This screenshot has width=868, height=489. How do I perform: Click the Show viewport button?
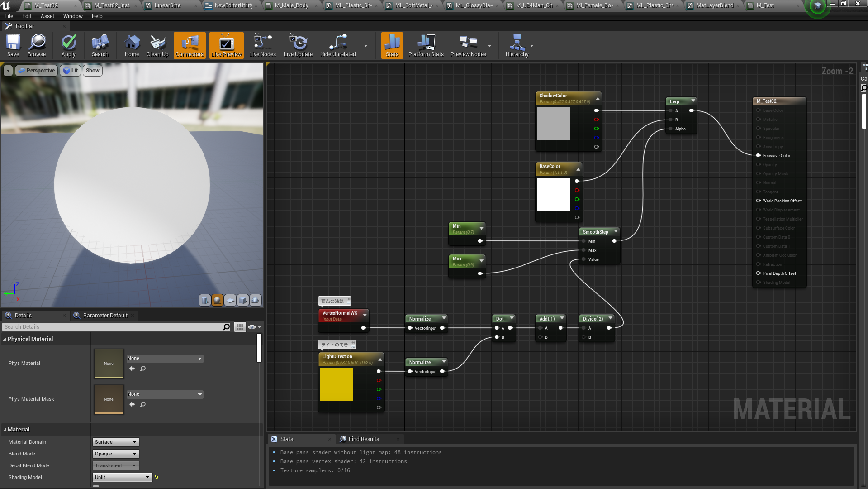92,71
